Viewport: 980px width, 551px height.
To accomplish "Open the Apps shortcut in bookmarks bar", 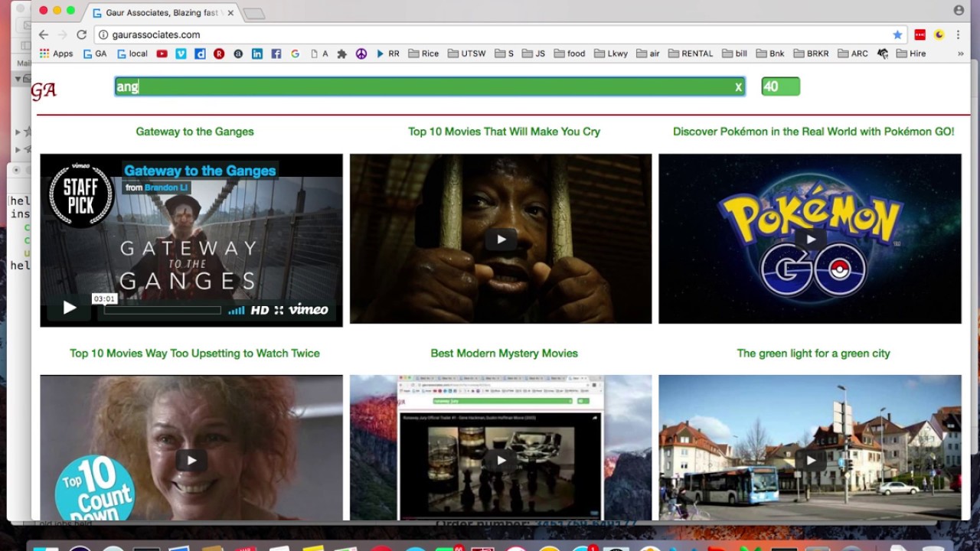I will [x=57, y=54].
